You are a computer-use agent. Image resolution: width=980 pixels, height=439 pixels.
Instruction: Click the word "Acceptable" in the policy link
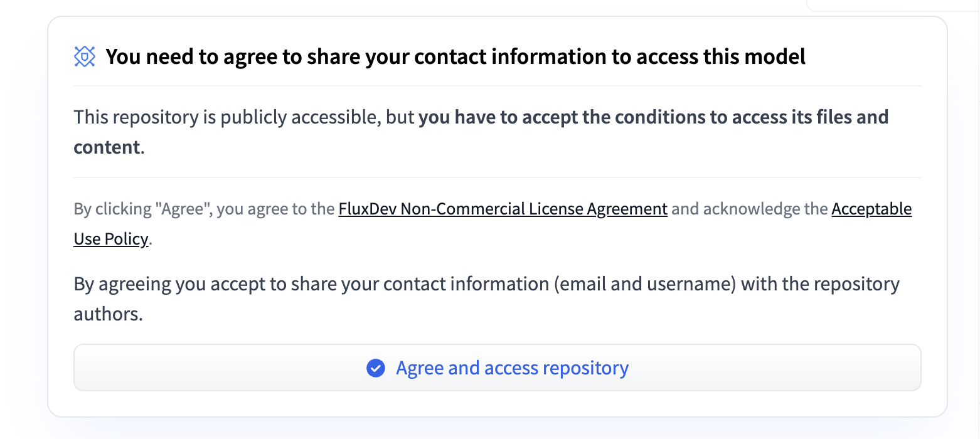(871, 209)
